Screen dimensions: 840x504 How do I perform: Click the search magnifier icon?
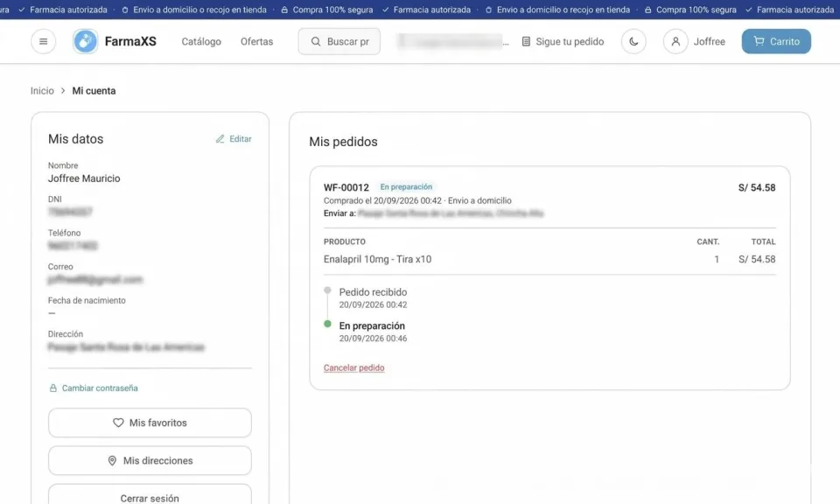click(316, 41)
